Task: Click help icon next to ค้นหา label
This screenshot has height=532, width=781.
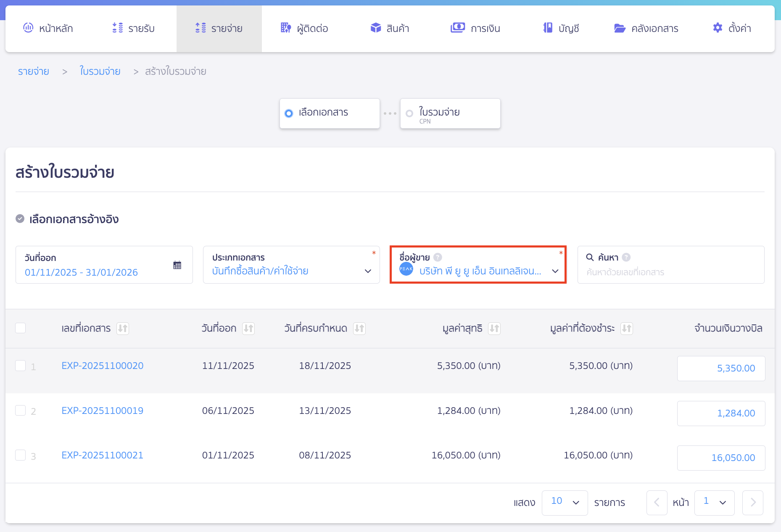Action: tap(626, 257)
